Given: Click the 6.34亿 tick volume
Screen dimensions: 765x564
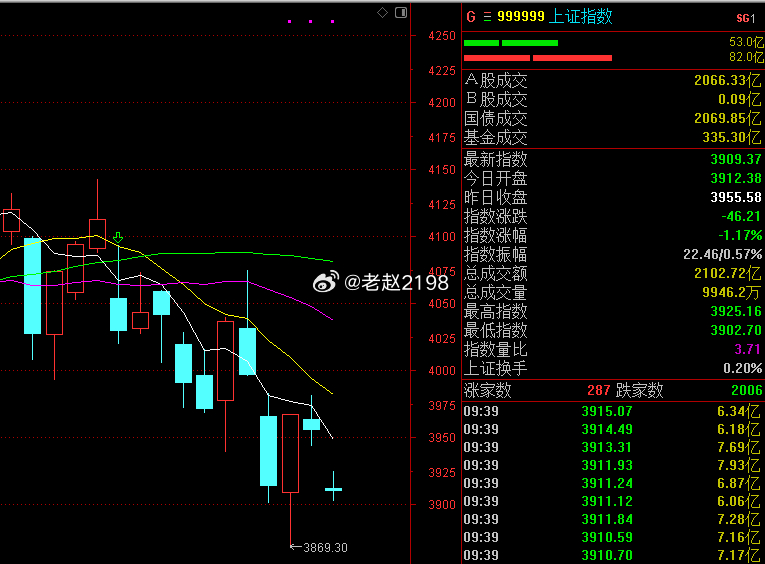Looking at the screenshot, I should [x=739, y=411].
